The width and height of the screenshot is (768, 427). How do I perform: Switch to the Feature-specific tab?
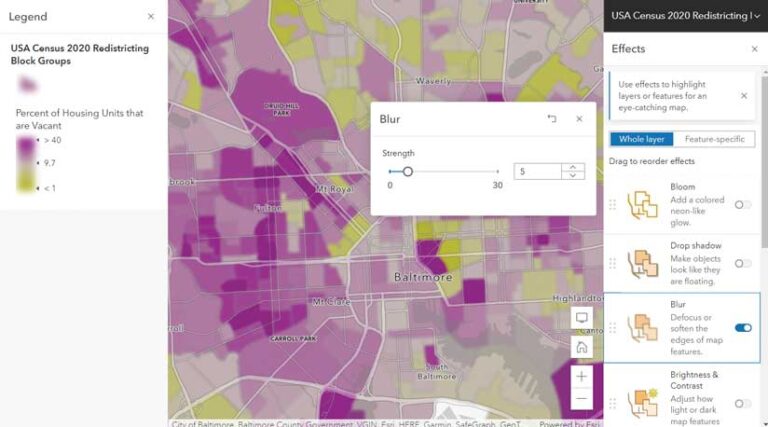click(x=714, y=139)
